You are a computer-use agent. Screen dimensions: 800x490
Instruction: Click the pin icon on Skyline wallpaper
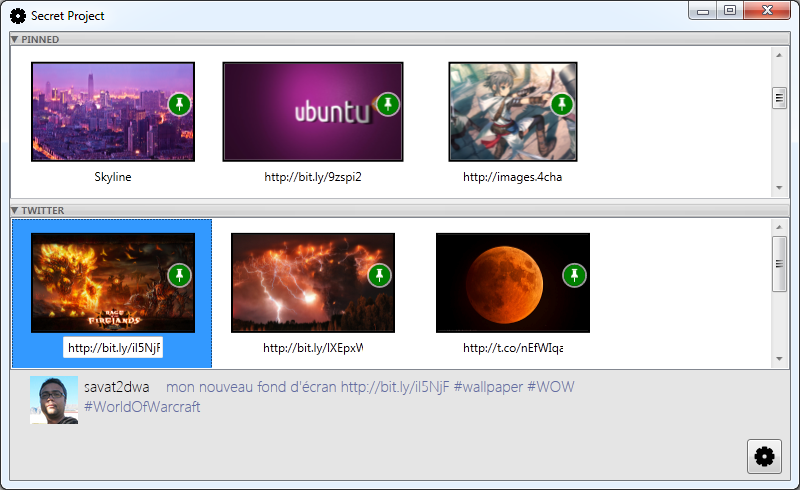coord(180,105)
